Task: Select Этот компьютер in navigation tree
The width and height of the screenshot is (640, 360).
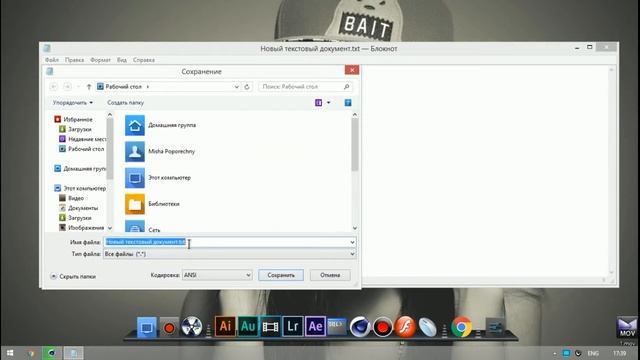Action: 80,188
